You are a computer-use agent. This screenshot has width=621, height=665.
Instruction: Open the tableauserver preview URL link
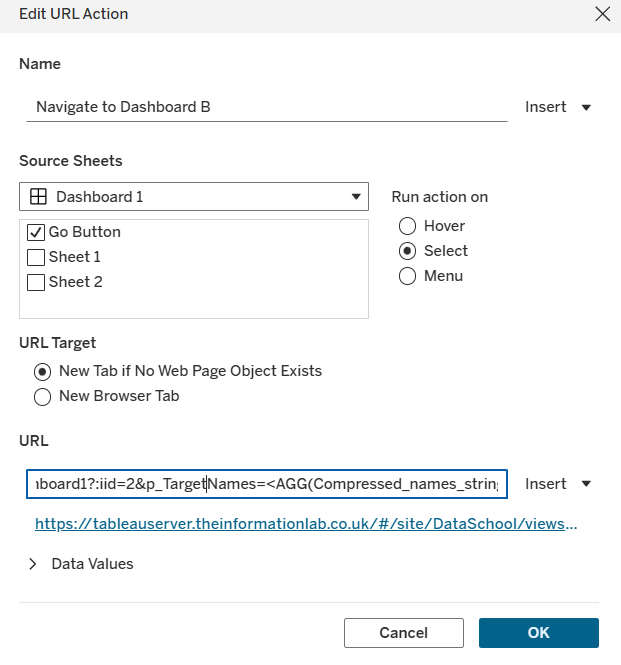pyautogui.click(x=306, y=523)
